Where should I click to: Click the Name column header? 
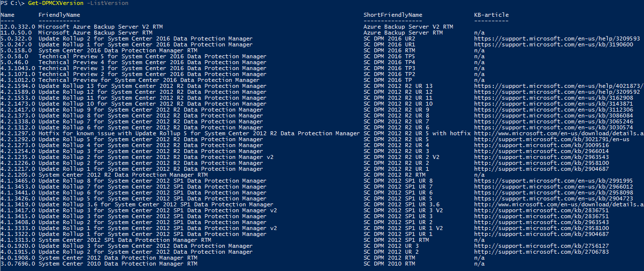pyautogui.click(x=7, y=15)
